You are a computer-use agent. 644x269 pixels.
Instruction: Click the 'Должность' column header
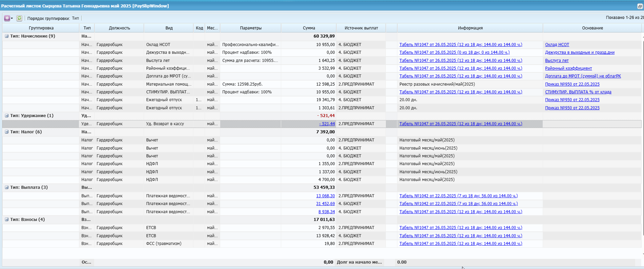119,28
